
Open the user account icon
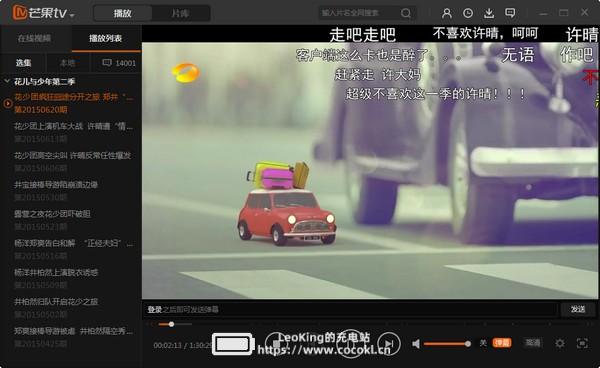point(447,13)
